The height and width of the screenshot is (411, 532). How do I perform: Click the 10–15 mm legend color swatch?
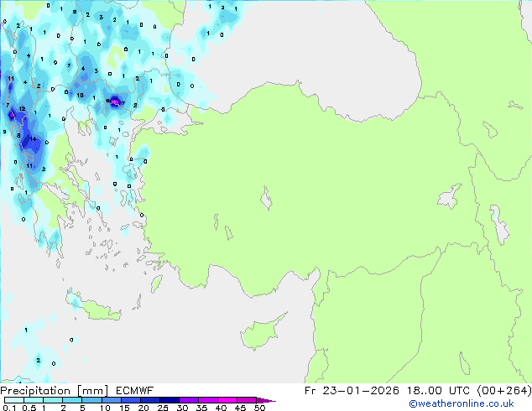tap(112, 400)
